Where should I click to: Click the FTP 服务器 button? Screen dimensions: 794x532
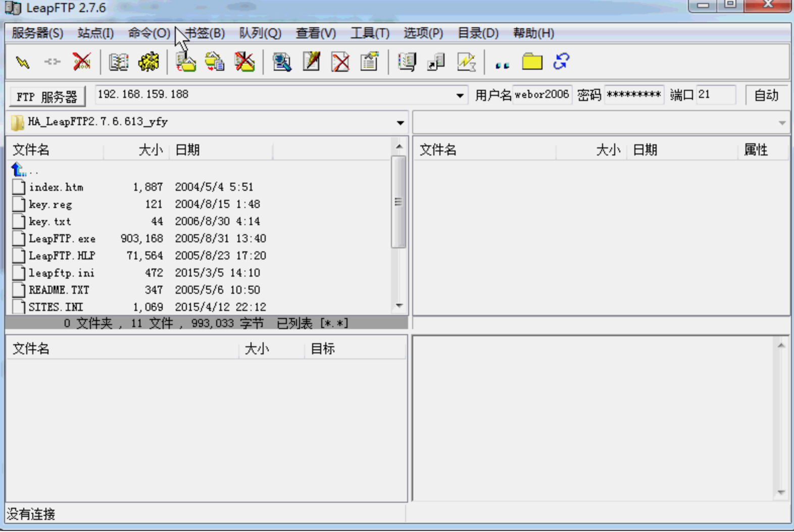[x=47, y=96]
